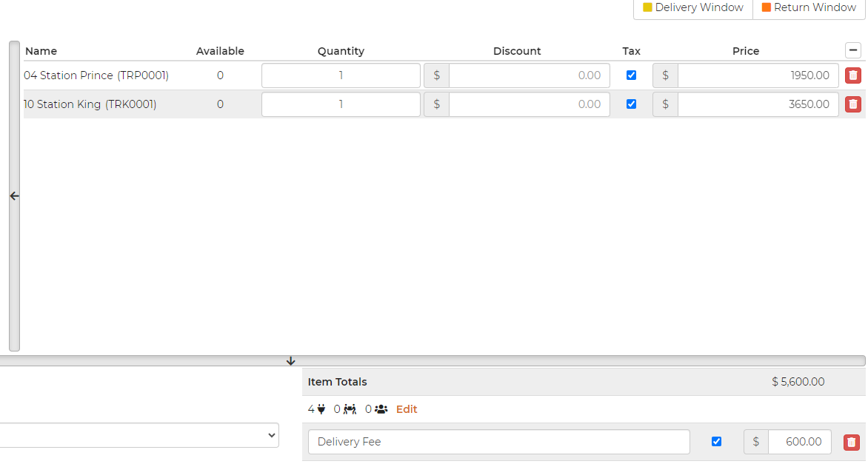Click the group of people staff icon
The width and height of the screenshot is (868, 464).
point(381,409)
